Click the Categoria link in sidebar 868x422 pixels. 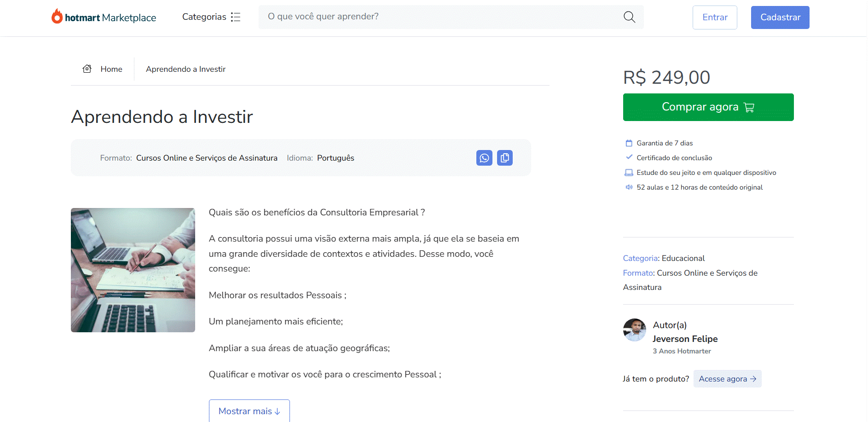640,258
